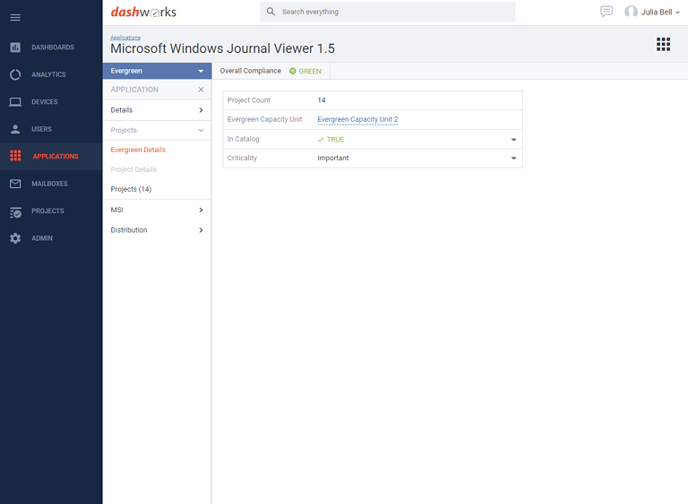Click the Julia Bell avatar icon
The image size is (688, 504).
pyautogui.click(x=631, y=12)
